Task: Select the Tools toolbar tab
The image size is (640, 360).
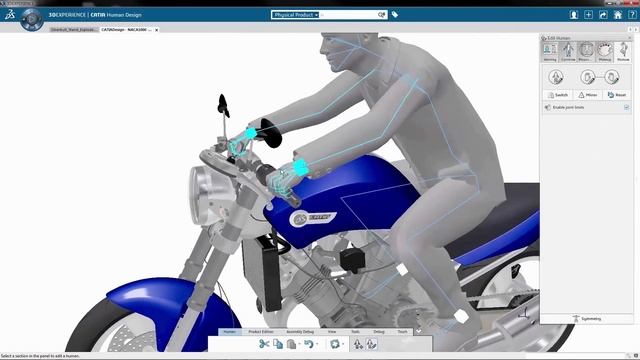Action: tap(356, 332)
